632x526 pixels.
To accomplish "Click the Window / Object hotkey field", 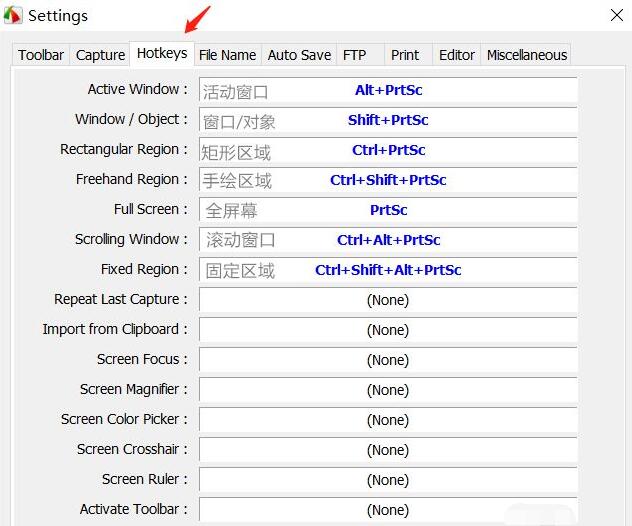I will click(388, 121).
